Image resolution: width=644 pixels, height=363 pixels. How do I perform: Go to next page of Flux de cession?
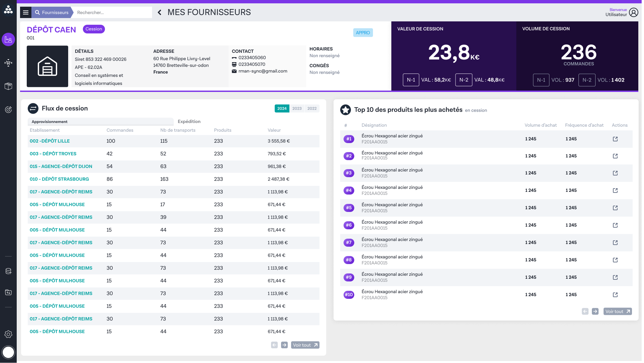coord(284,345)
